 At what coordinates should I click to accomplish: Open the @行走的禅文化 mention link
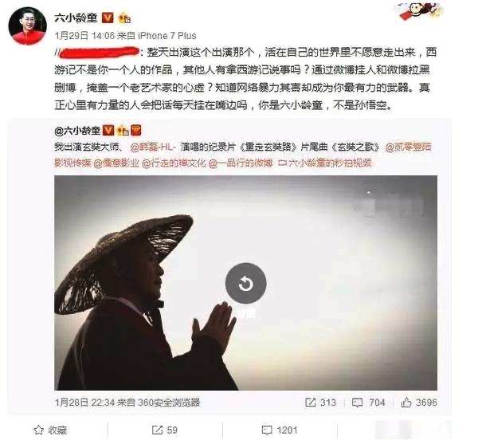pyautogui.click(x=174, y=163)
